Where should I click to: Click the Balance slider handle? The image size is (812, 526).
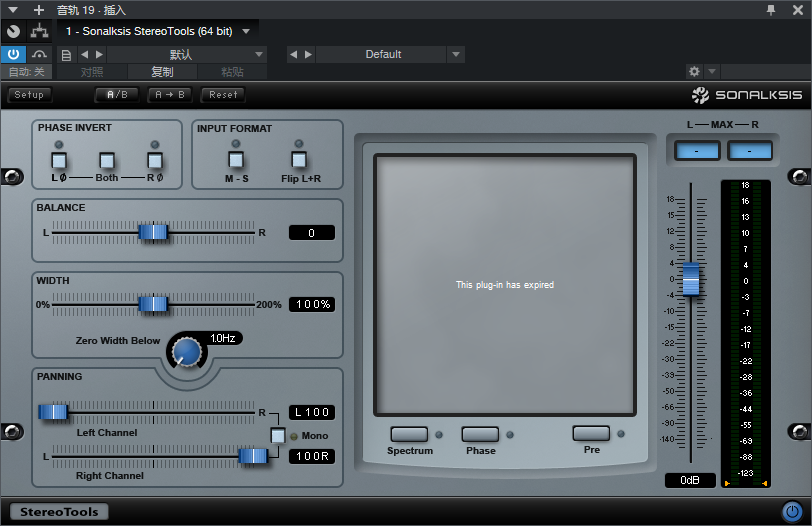coord(153,232)
